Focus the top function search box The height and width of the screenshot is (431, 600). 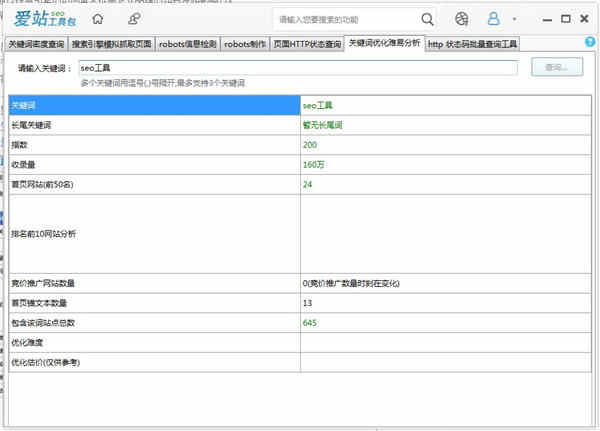345,18
